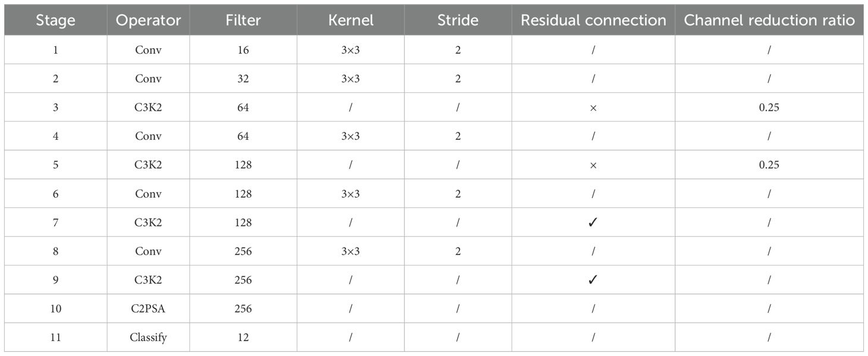The height and width of the screenshot is (356, 868).
Task: Click the Stage column header
Action: tap(56, 20)
